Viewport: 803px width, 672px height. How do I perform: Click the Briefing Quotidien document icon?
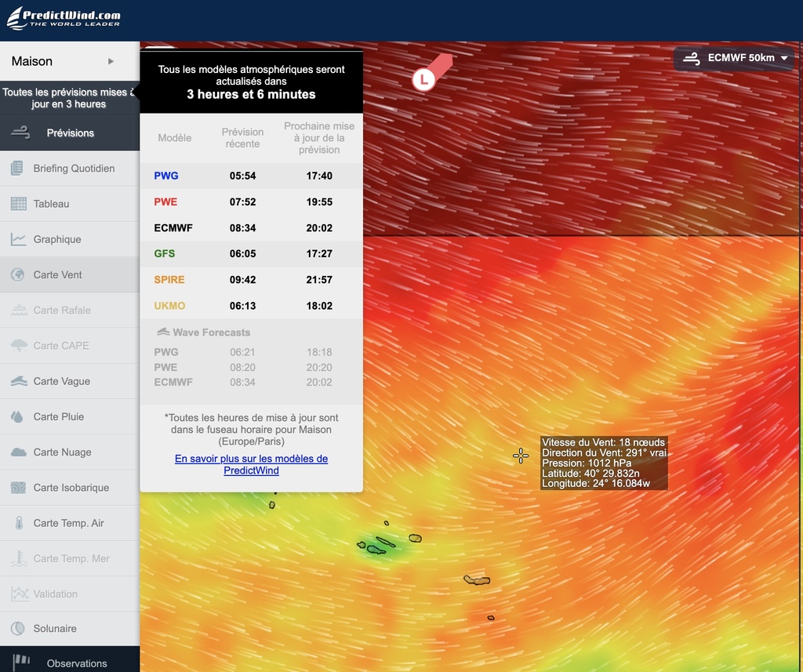(x=17, y=168)
